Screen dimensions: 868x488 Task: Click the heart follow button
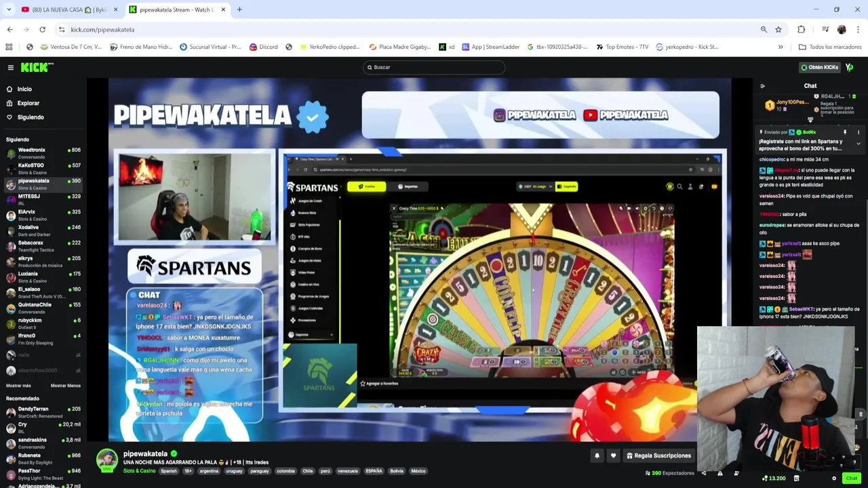pyautogui.click(x=613, y=455)
